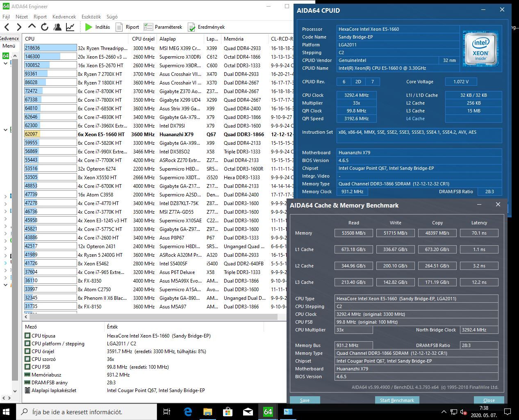The height and width of the screenshot is (420, 519).
Task: Go up one level with the up arrow icon
Action: coord(32,27)
